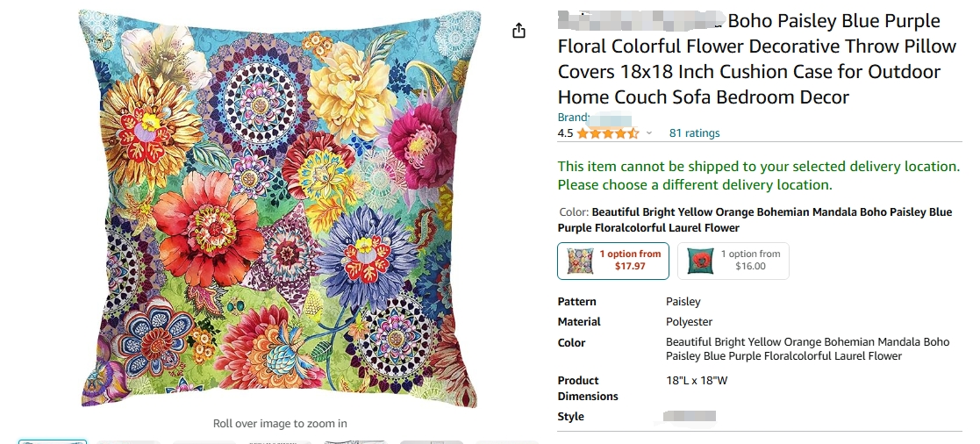Screen dimensions: 980x444
Task: Click the star rating icons
Action: click(x=607, y=133)
